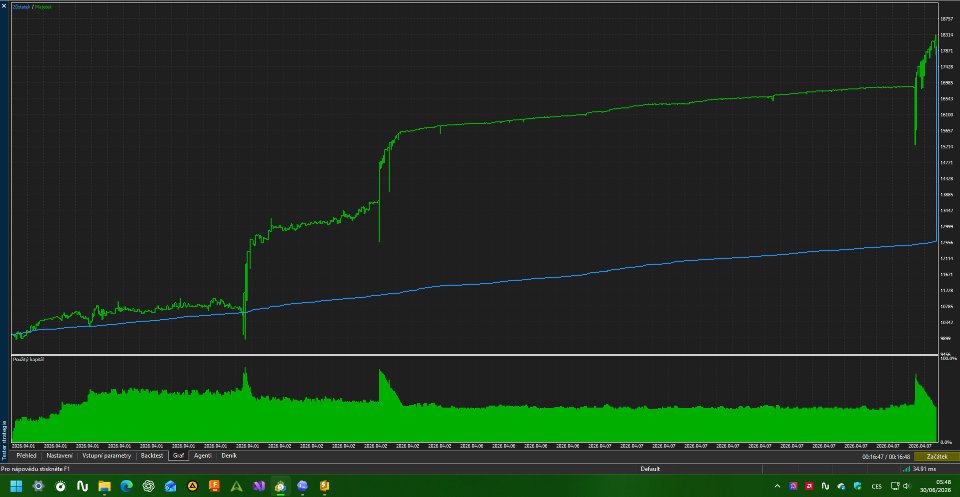
Task: Open the Agenti tab
Action: point(203,456)
